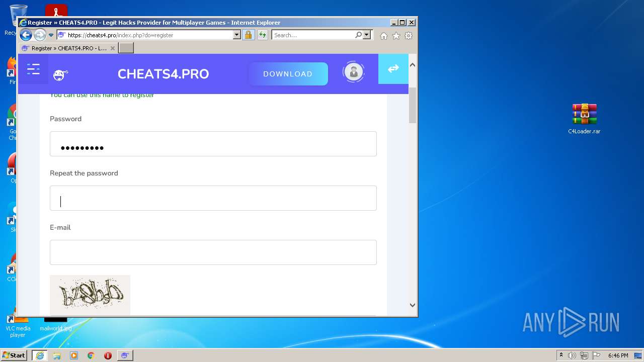Click the Search box in Internet Explorer
644x362 pixels.
[313, 35]
